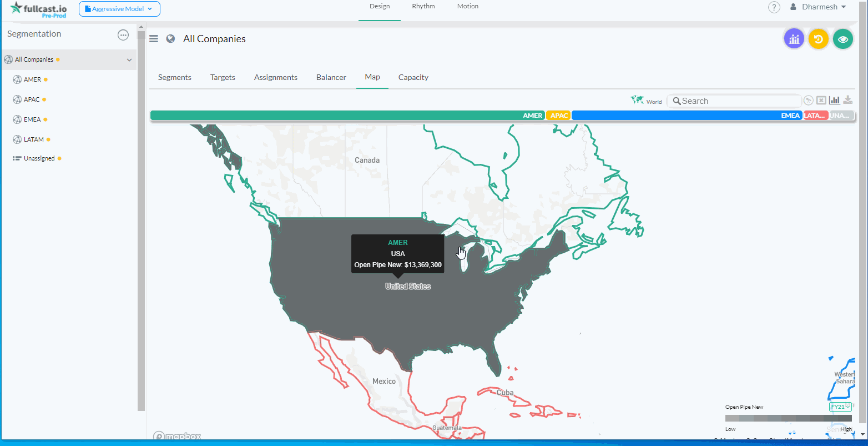The height and width of the screenshot is (446, 868).
Task: Select the EMEA segment in the tree
Action: (x=32, y=119)
